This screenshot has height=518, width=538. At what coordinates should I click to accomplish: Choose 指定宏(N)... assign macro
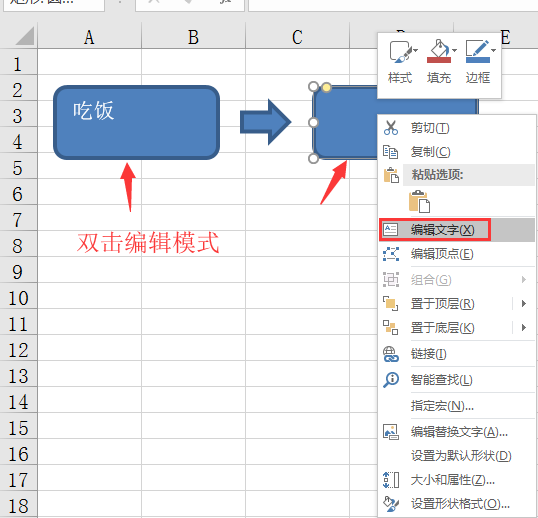point(457,406)
